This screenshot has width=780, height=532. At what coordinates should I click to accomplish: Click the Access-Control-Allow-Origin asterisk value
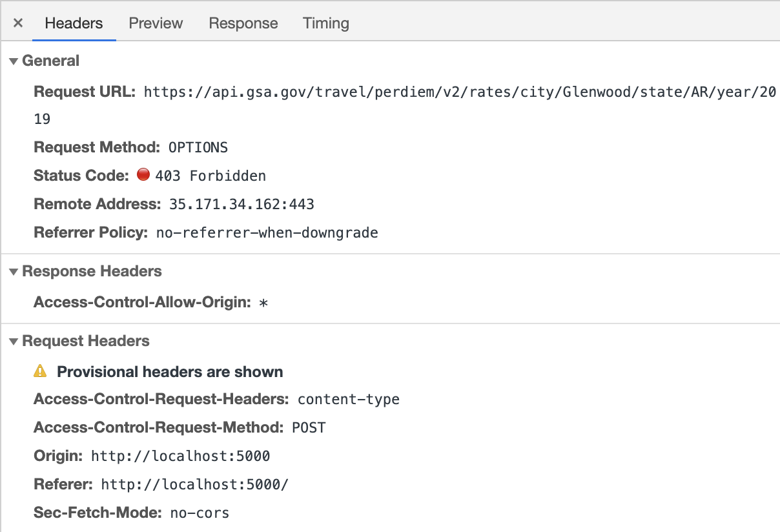tap(263, 303)
